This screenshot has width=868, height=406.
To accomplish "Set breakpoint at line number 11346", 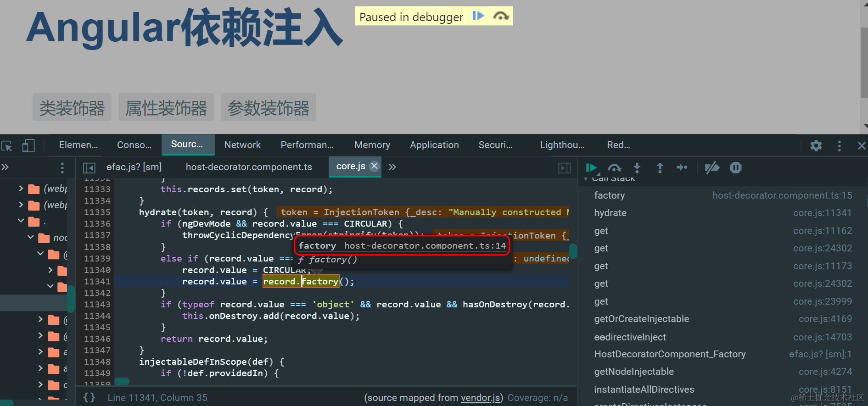I will click(97, 339).
